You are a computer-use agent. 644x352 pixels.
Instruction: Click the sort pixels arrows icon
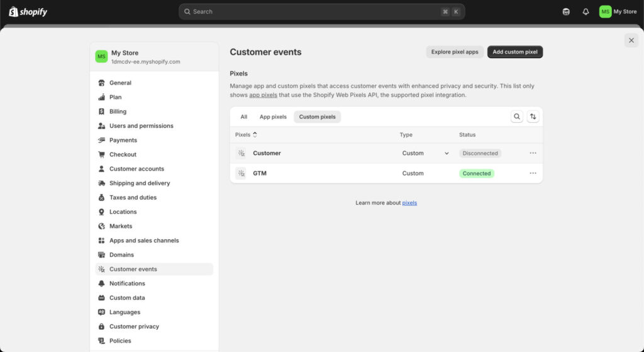click(x=533, y=116)
